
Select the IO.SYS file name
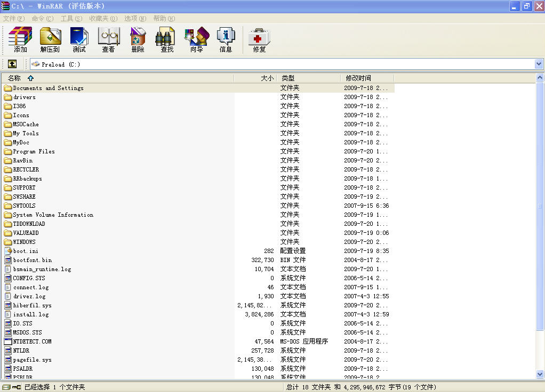(22, 323)
